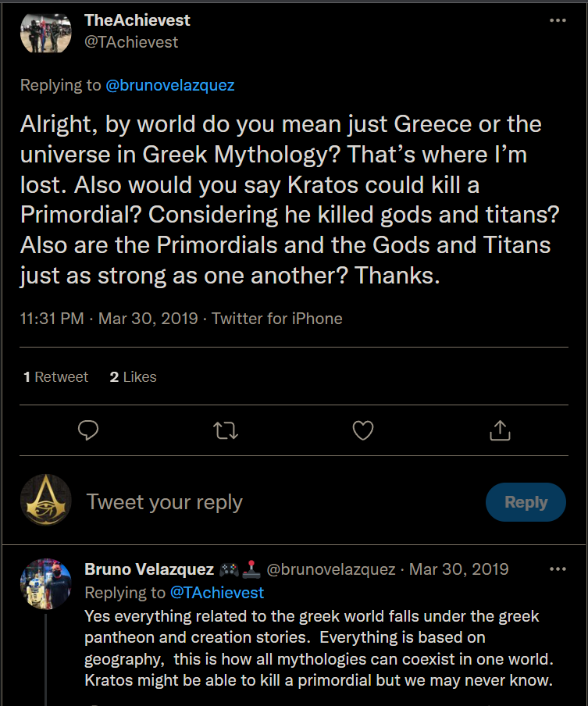
Task: View the 2 Likes list
Action: [134, 377]
